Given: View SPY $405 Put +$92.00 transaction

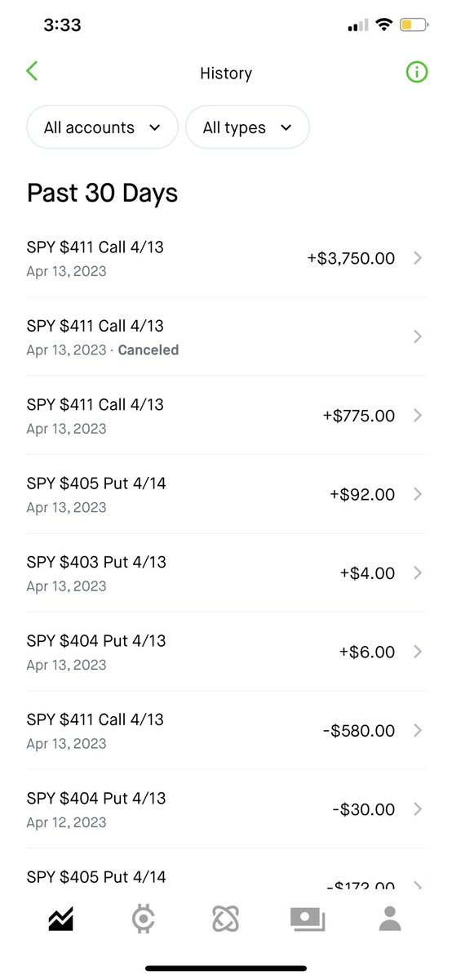Looking at the screenshot, I should tap(226, 494).
